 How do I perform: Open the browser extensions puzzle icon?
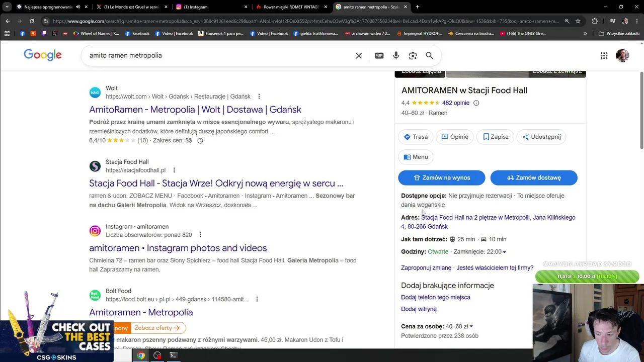(595, 21)
